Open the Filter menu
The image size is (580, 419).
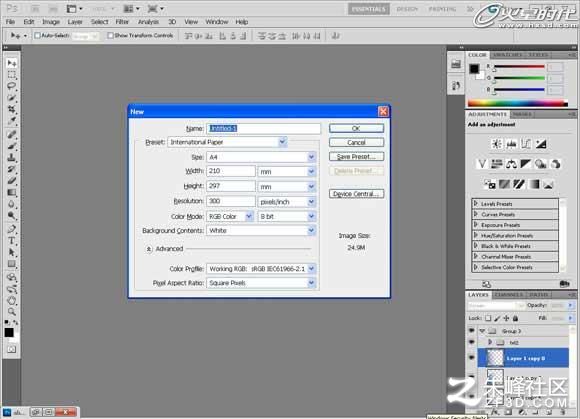point(122,22)
